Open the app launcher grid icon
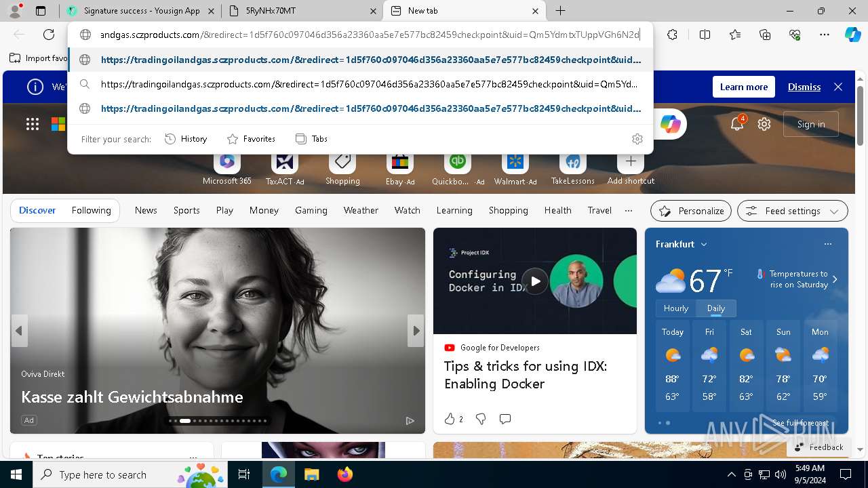The width and height of the screenshot is (868, 488). pyautogui.click(x=33, y=124)
